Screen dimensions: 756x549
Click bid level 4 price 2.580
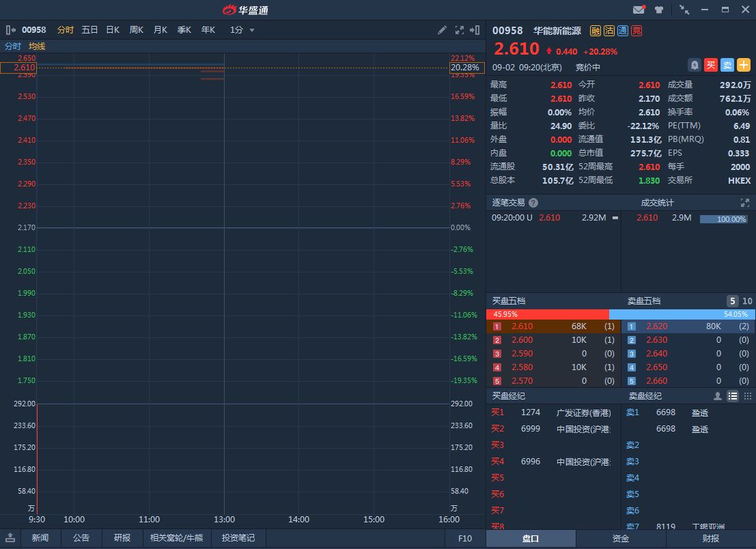point(522,367)
